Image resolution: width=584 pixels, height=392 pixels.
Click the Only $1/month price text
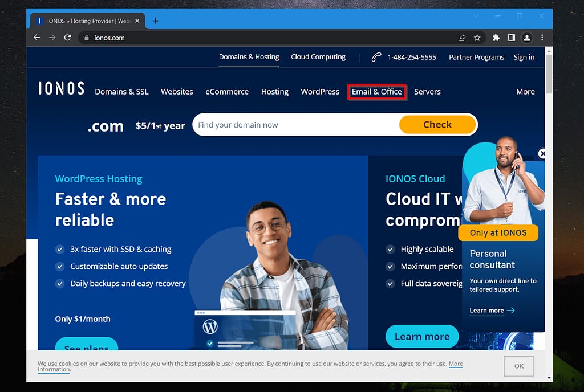coord(83,319)
